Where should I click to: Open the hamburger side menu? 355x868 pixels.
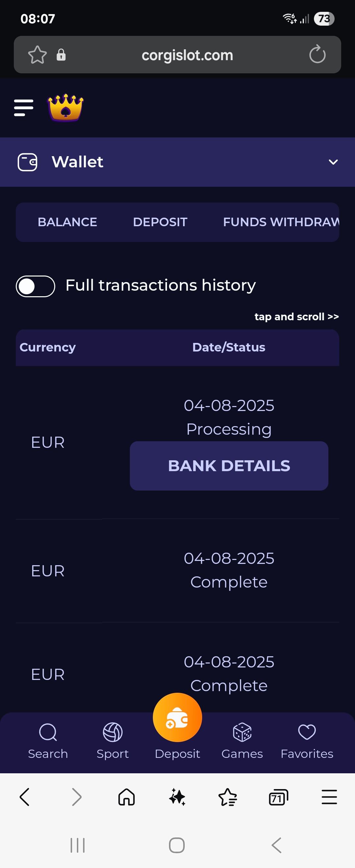coord(24,108)
